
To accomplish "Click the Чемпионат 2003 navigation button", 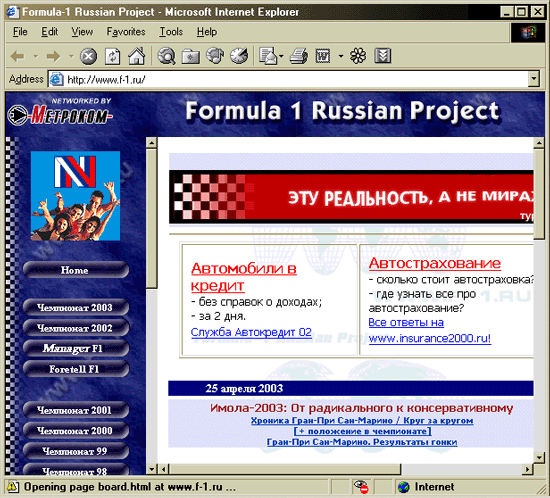I will [76, 308].
